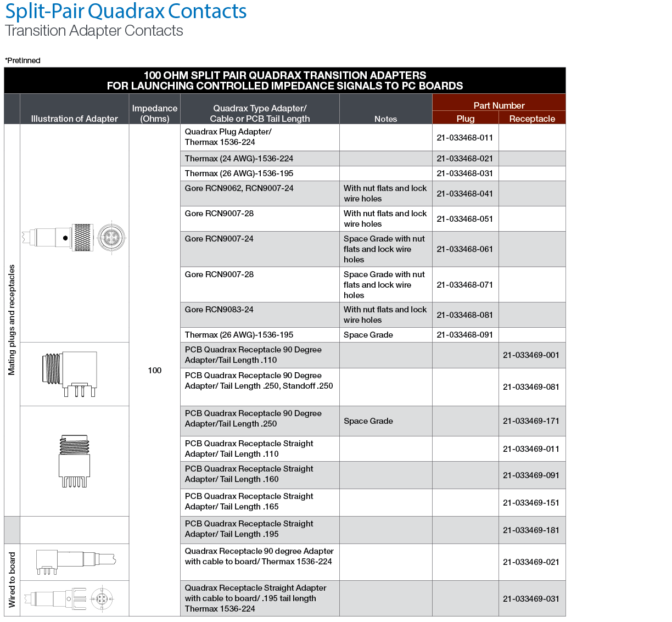Click the straight PCB receptacle illustration
The height and width of the screenshot is (622, 672).
pos(74,462)
